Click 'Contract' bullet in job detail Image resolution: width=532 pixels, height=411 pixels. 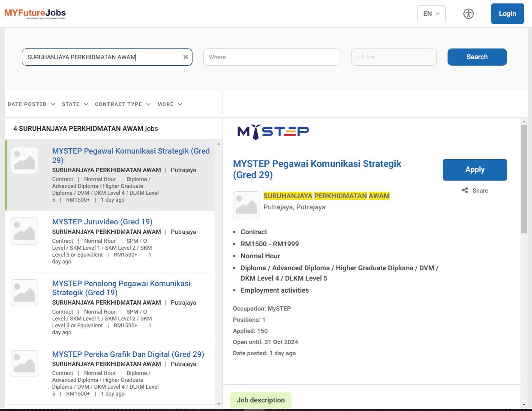click(254, 232)
